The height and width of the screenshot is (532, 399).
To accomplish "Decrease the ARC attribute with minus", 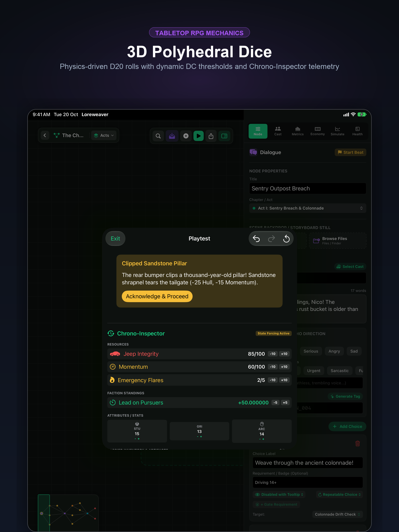I will coord(260,439).
